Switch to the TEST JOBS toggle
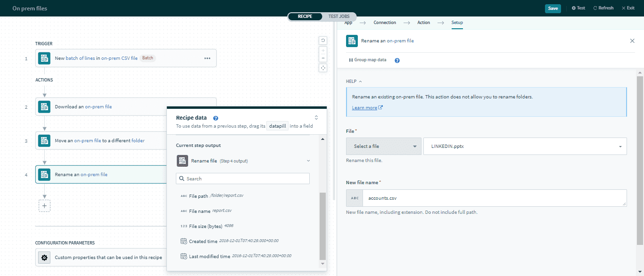The image size is (644, 276). click(x=339, y=16)
